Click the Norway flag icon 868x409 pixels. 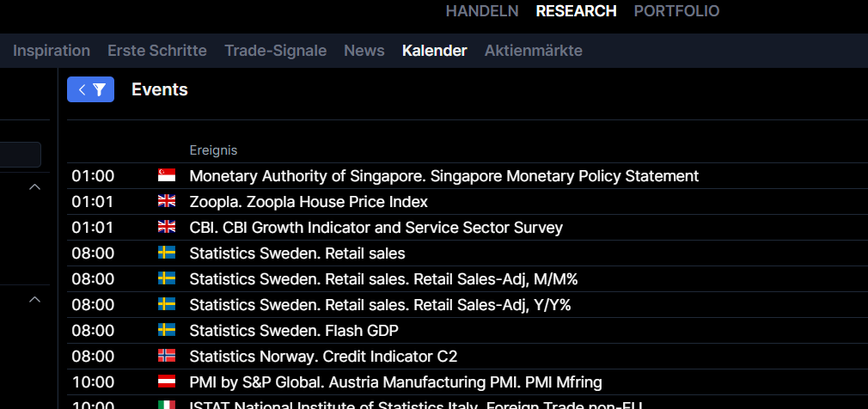point(167,356)
